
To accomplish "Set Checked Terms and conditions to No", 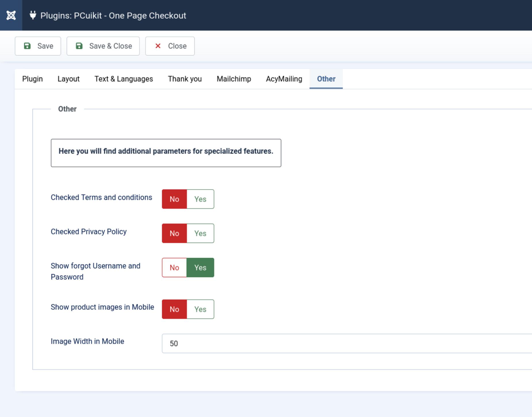I will click(174, 199).
